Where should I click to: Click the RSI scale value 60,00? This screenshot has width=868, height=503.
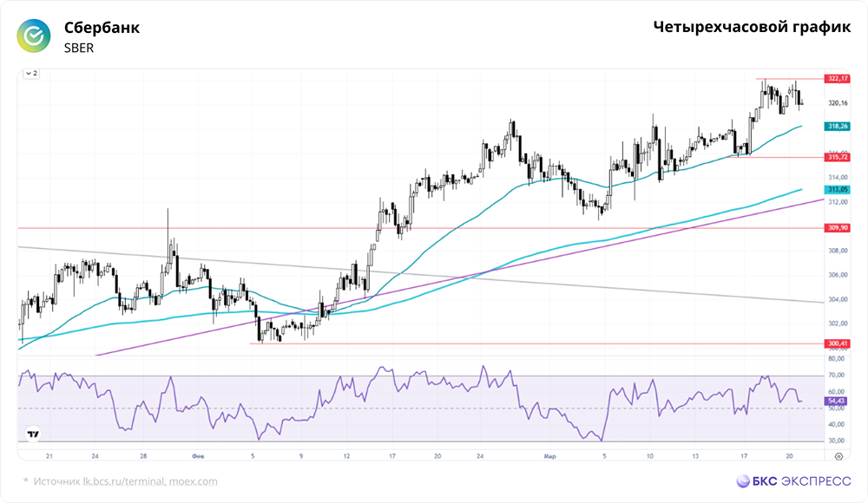point(836,391)
